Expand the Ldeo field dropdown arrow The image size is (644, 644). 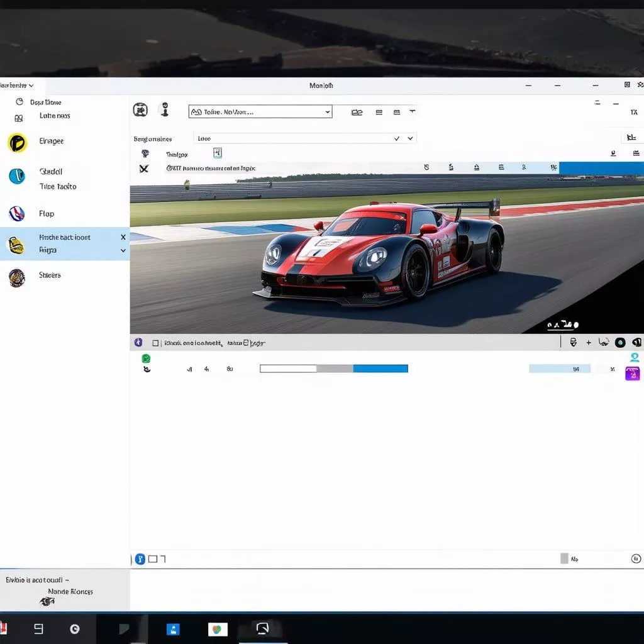pos(411,138)
